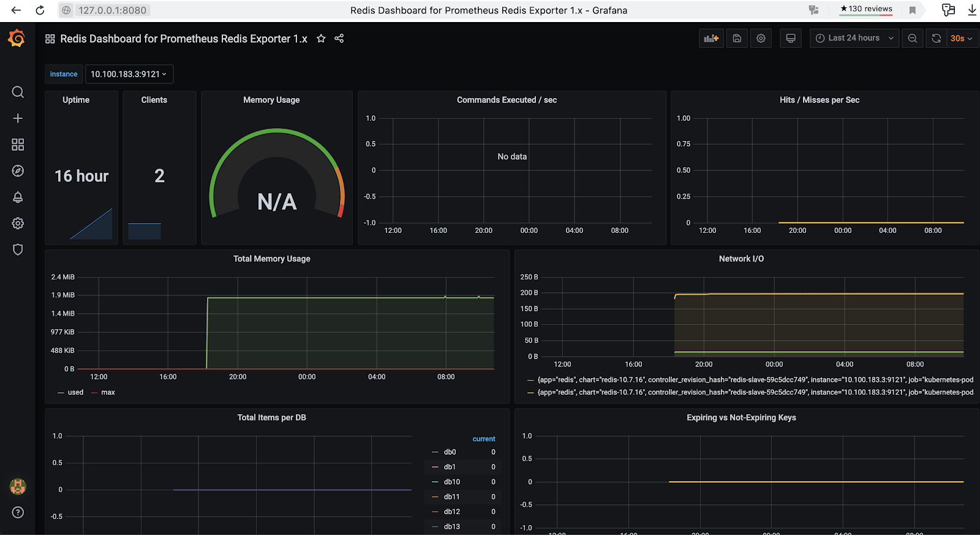Click used legend color line
The width and height of the screenshot is (980, 535).
click(x=61, y=393)
